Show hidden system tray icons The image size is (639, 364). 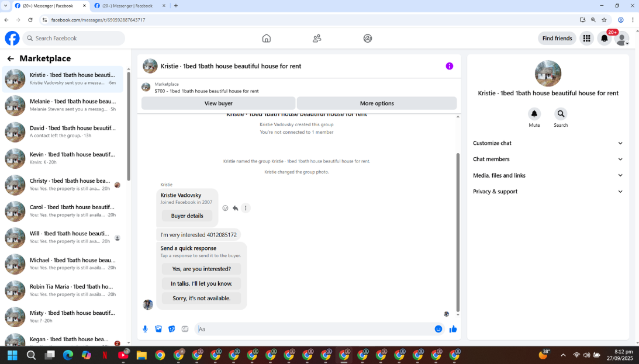[563, 355]
